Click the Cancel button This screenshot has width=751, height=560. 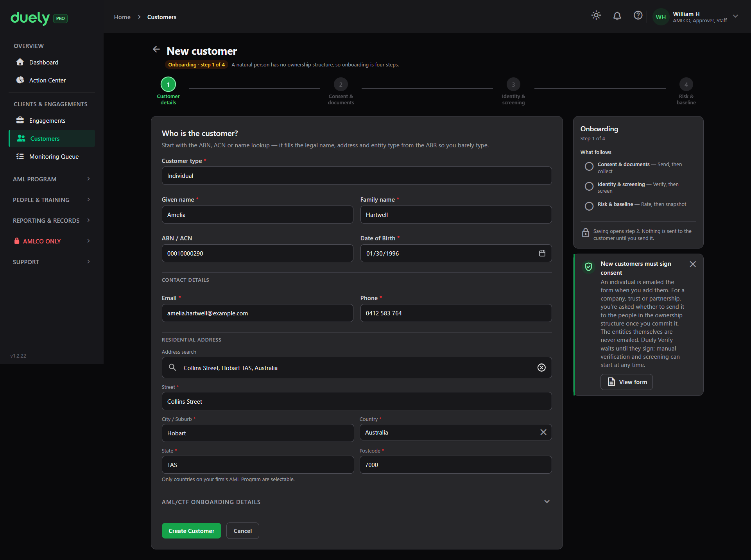pyautogui.click(x=243, y=531)
